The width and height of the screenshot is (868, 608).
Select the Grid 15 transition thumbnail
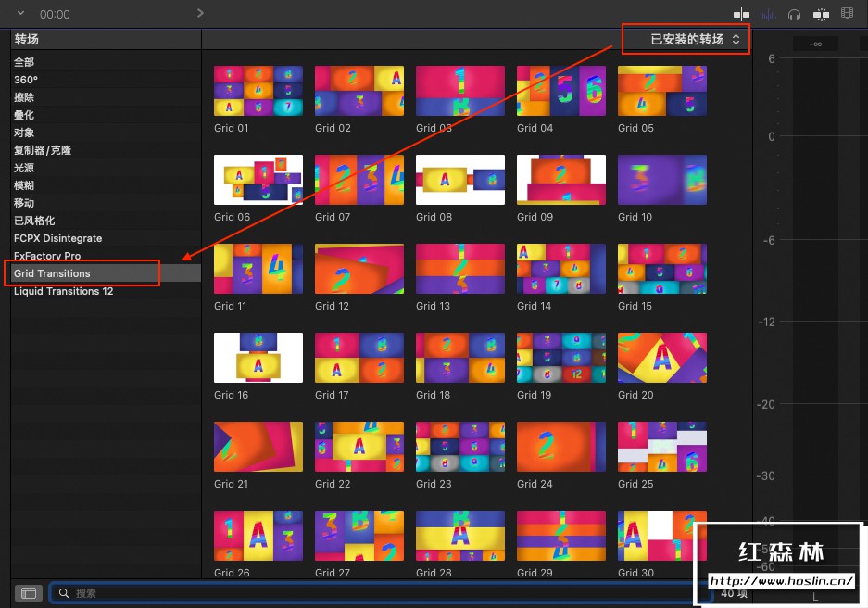(x=662, y=269)
